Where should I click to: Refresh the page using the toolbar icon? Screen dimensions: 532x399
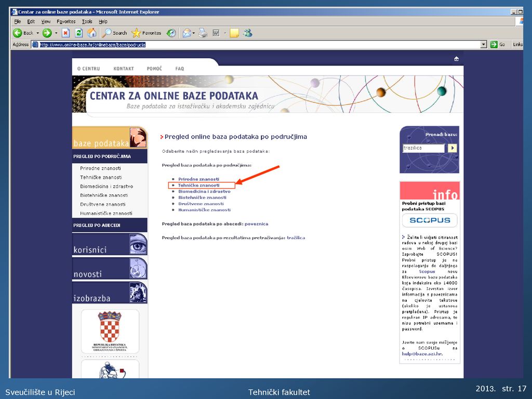(79, 33)
